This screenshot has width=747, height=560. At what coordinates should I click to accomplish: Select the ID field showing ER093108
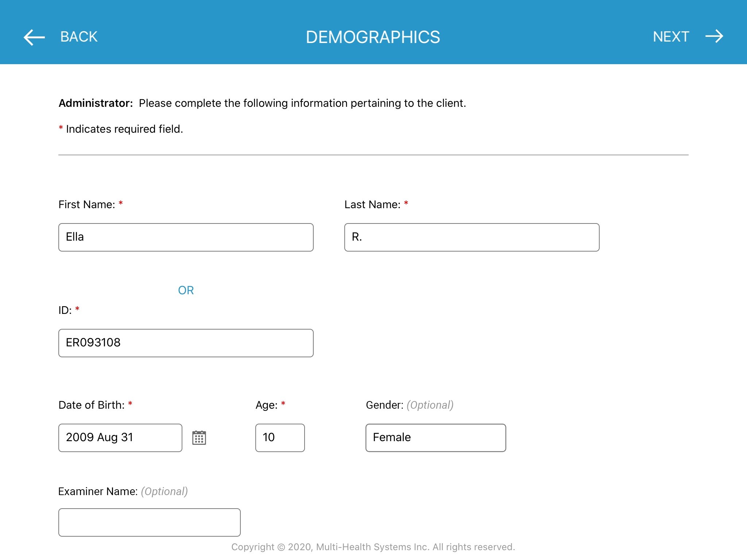pyautogui.click(x=186, y=343)
